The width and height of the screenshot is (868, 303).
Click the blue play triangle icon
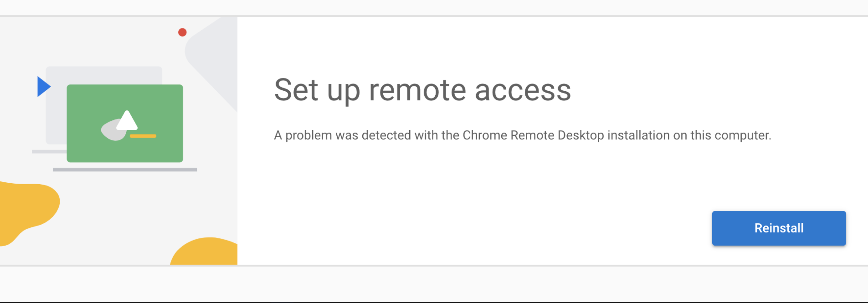coord(43,86)
